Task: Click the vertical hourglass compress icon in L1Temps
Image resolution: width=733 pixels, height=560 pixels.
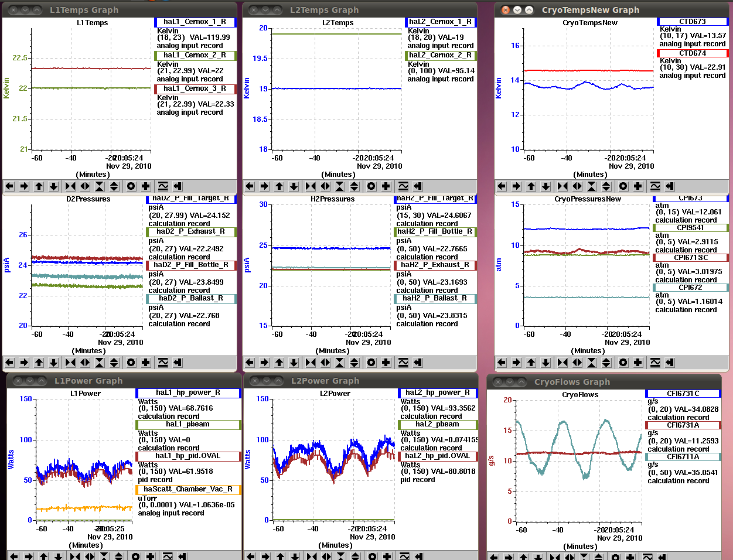Action: point(100,186)
